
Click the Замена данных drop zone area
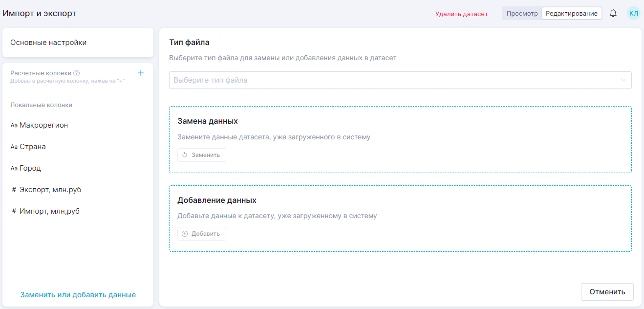pos(400,139)
